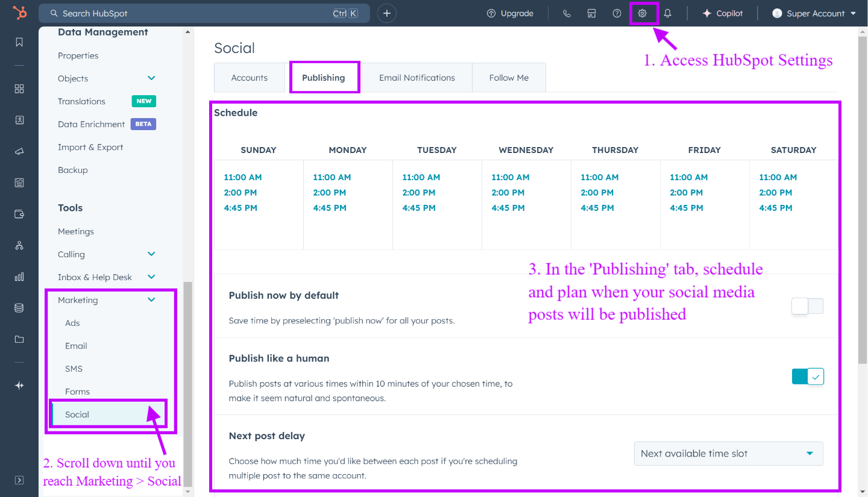Open Translations in settings sidebar
This screenshot has height=497, width=868.
coord(81,101)
